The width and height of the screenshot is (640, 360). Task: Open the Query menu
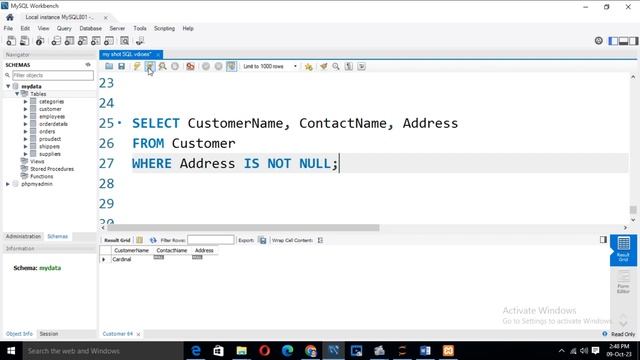point(64,29)
